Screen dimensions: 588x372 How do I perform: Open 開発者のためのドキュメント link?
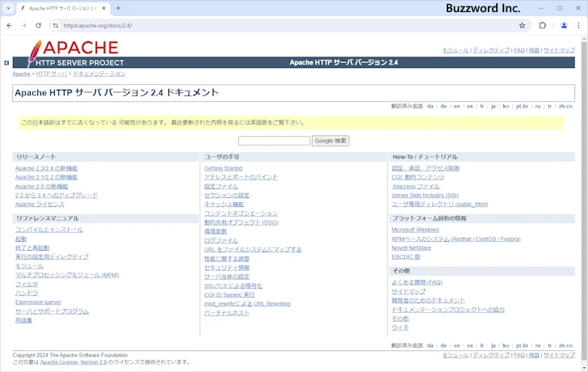(x=428, y=301)
